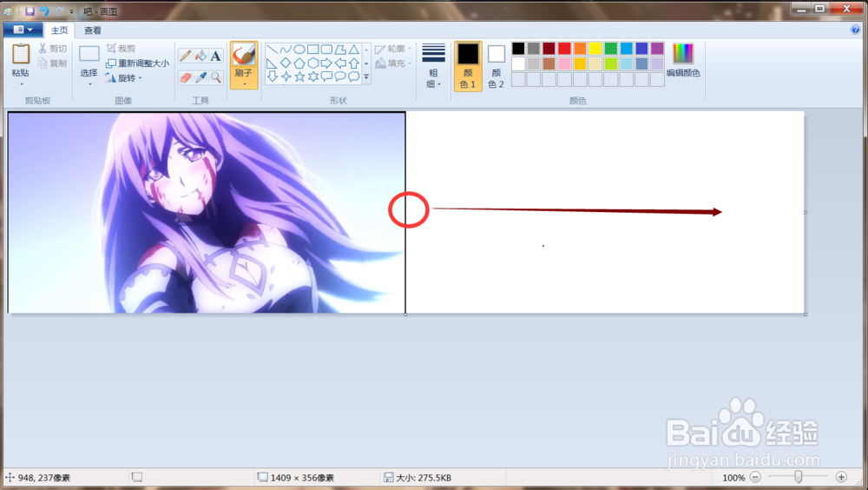Expand the shapes gallery more arrow
Image resolution: width=868 pixels, height=490 pixels.
[x=366, y=77]
